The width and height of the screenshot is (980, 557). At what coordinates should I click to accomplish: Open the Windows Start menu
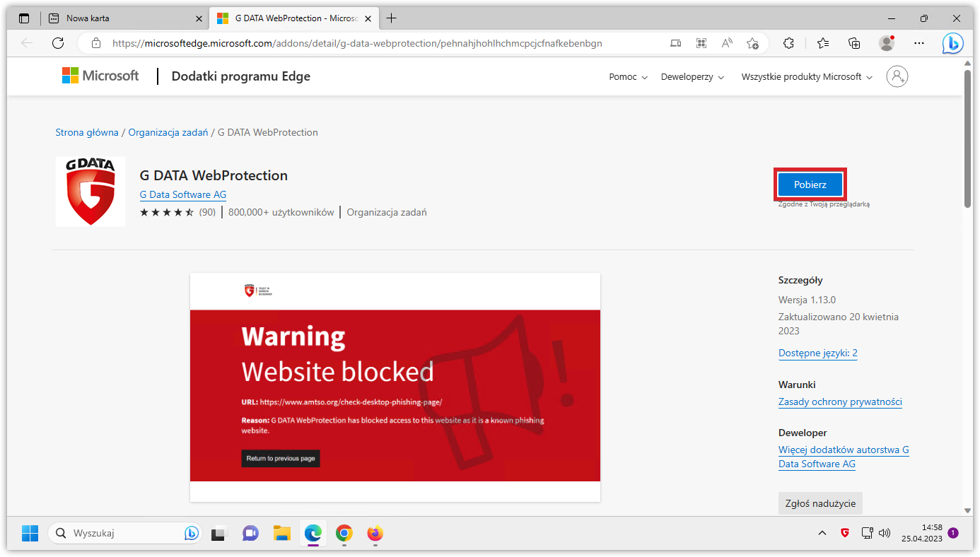point(30,533)
